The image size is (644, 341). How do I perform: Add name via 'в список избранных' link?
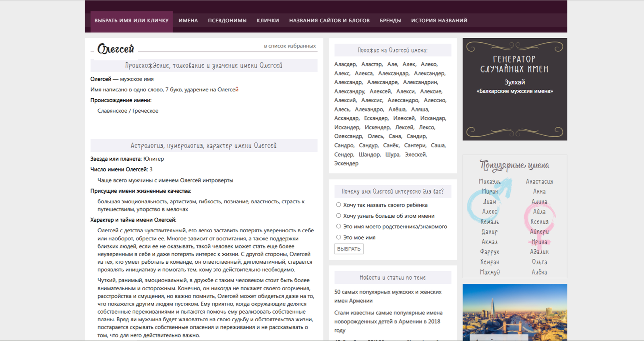pos(290,46)
